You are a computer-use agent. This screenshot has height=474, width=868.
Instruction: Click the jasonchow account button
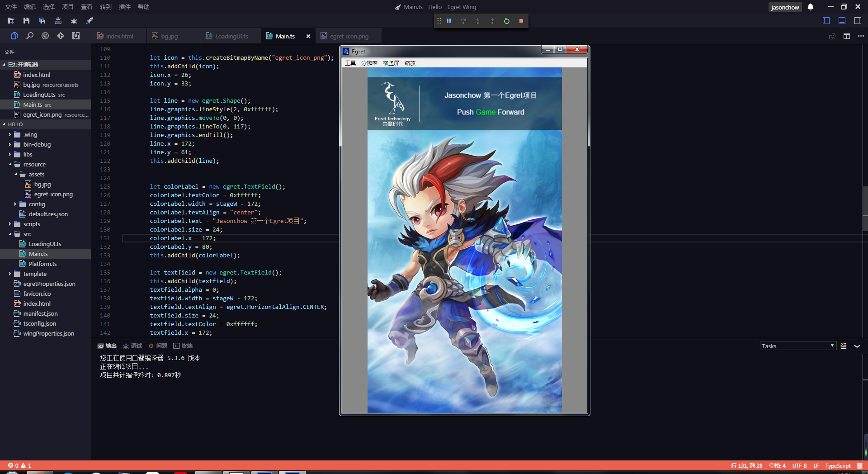(x=785, y=7)
